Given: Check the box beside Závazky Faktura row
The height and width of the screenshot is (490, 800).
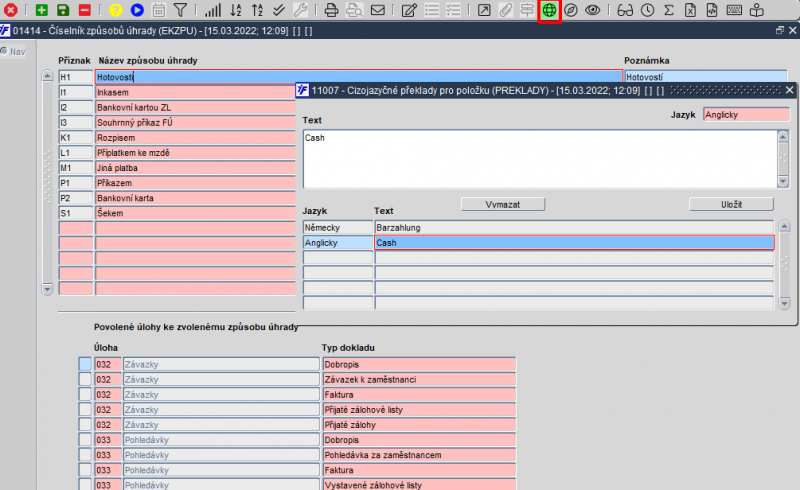Looking at the screenshot, I should (x=85, y=394).
